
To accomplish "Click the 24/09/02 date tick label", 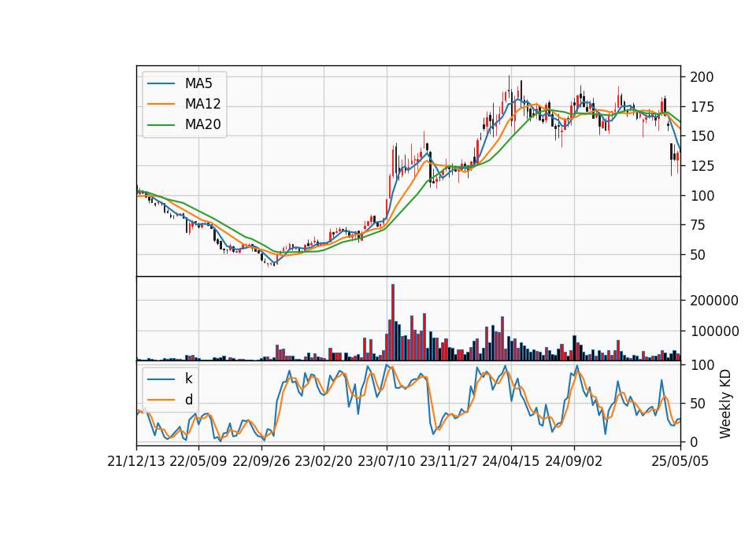I will tap(574, 461).
